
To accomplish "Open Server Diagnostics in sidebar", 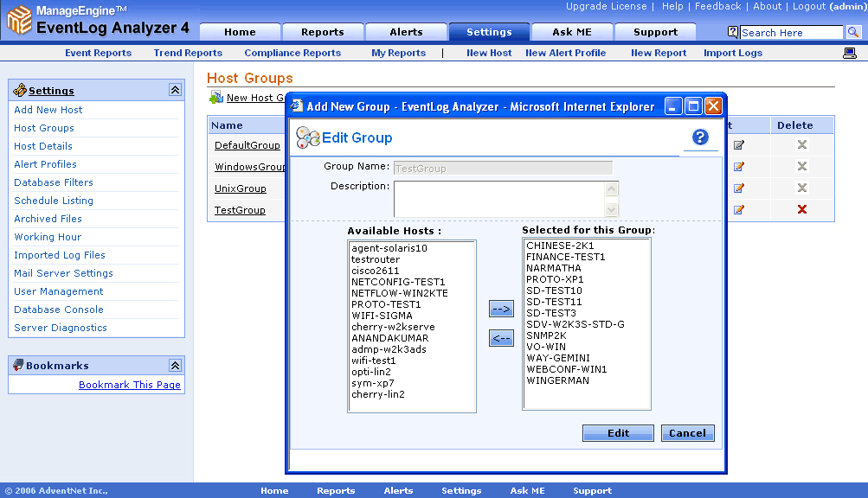I will [61, 328].
